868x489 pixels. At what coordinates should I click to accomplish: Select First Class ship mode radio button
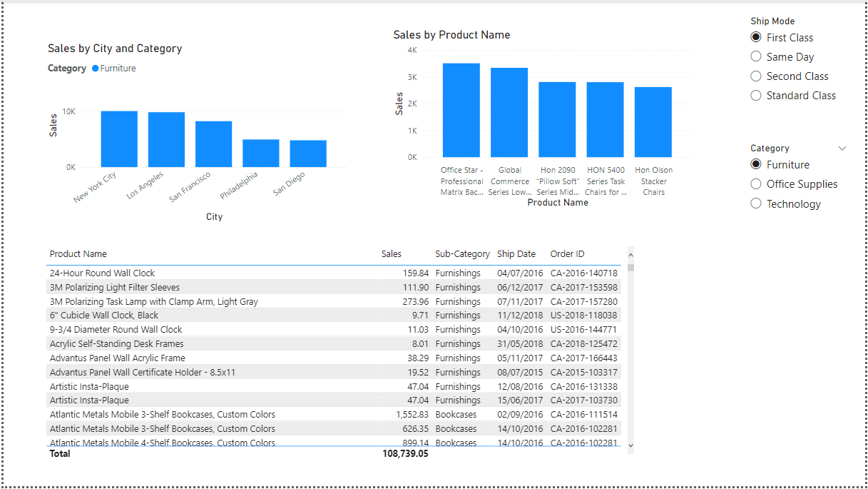coord(756,37)
